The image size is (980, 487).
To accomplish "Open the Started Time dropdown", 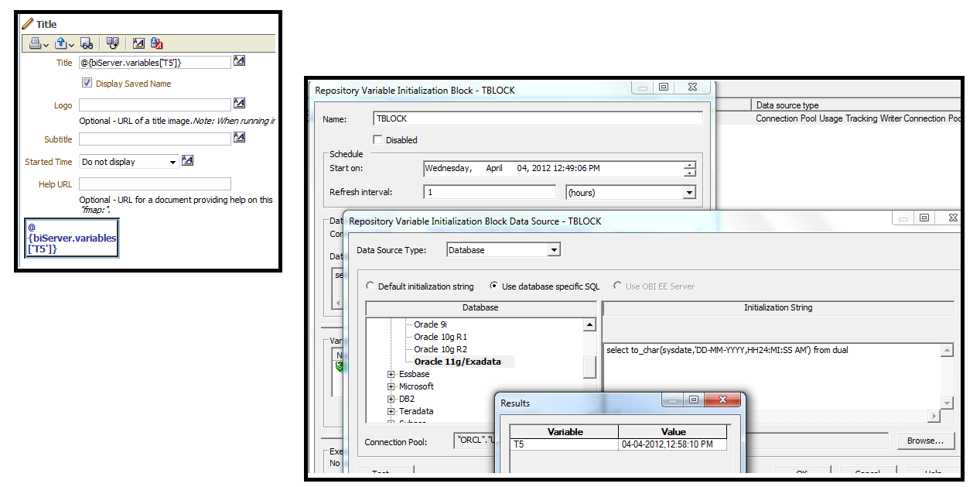I will 173,161.
